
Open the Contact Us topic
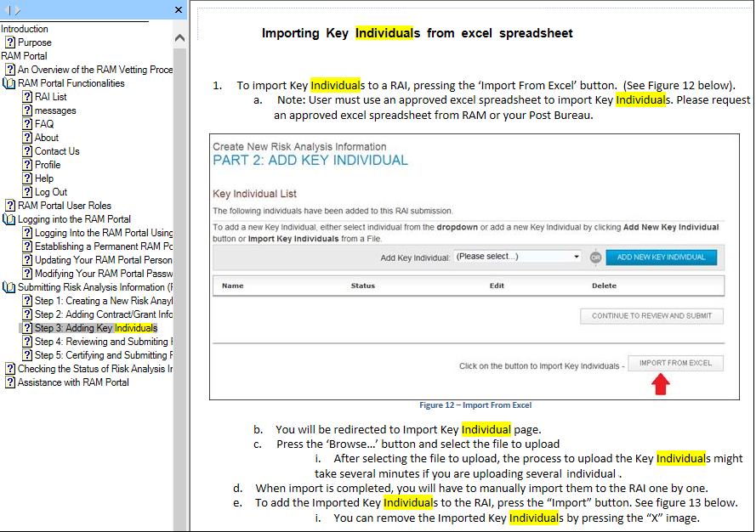(x=57, y=150)
